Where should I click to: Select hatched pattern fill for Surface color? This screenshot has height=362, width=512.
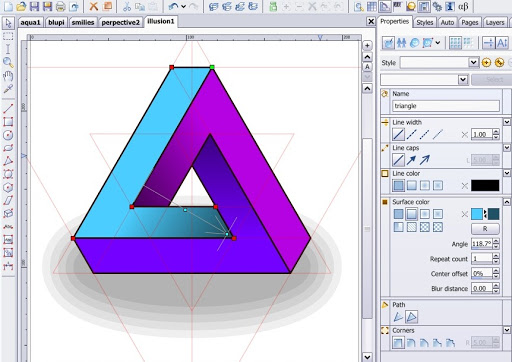coord(411,227)
